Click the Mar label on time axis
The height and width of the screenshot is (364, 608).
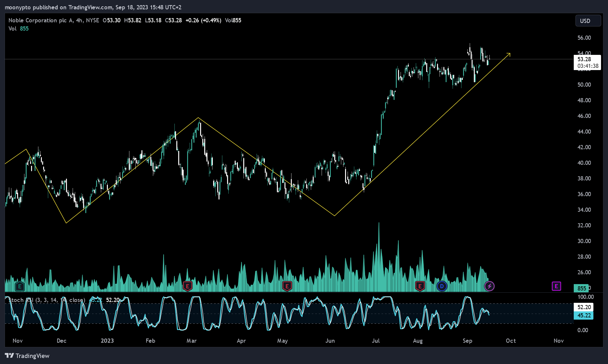pos(192,341)
